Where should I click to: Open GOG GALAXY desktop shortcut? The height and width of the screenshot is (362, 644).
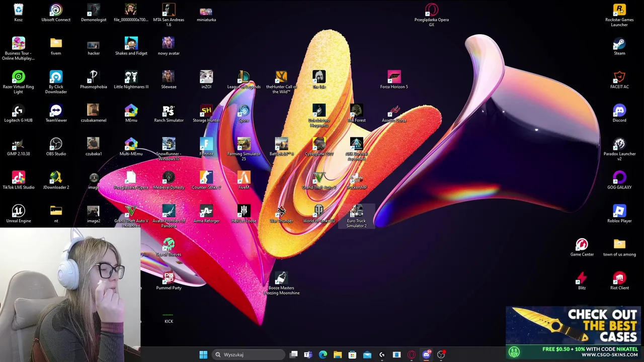coord(619,181)
